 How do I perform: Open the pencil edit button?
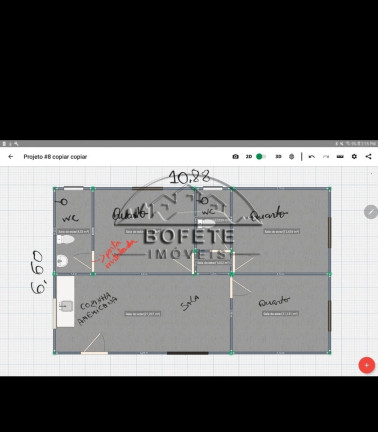371,212
